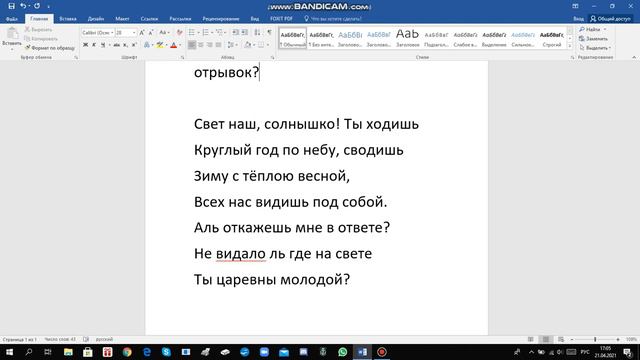Open the shading paint bucket

point(248,45)
